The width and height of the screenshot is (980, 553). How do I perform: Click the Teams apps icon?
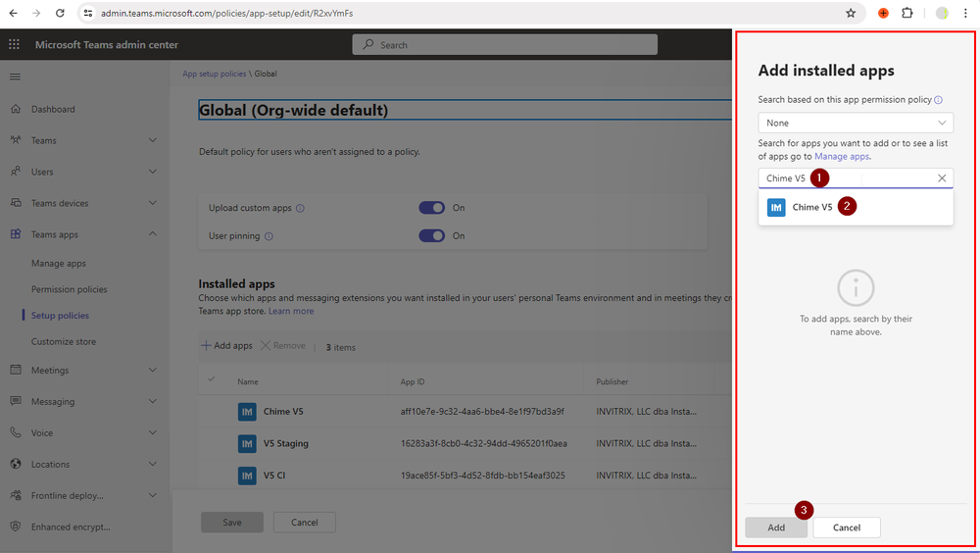click(16, 234)
